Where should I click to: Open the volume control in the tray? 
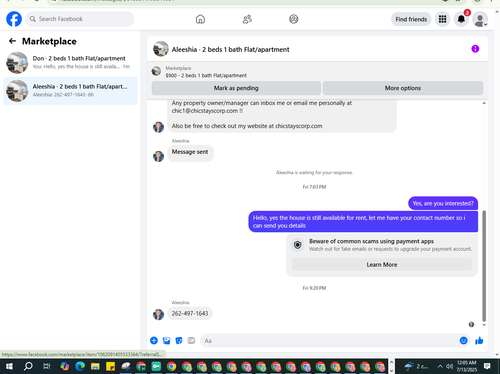[x=449, y=367]
